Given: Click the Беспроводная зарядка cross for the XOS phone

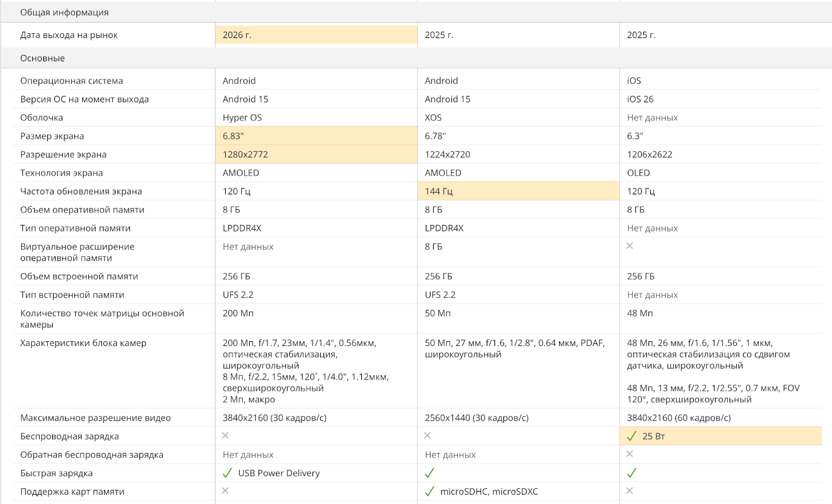Looking at the screenshot, I should 427,435.
